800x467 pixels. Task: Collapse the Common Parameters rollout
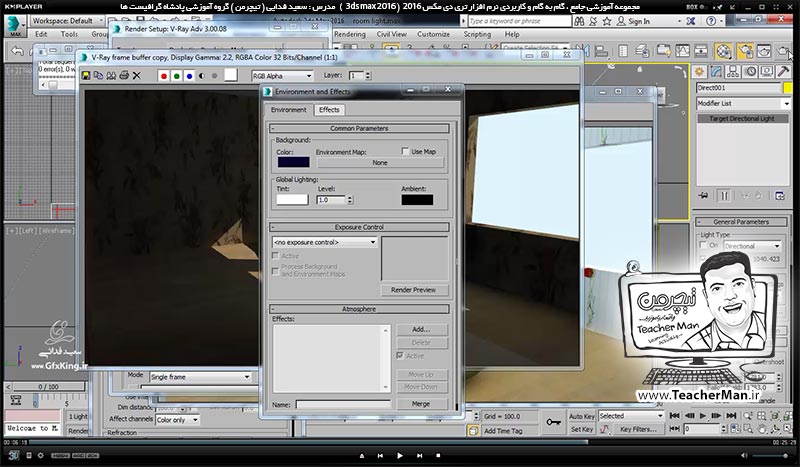click(x=359, y=128)
